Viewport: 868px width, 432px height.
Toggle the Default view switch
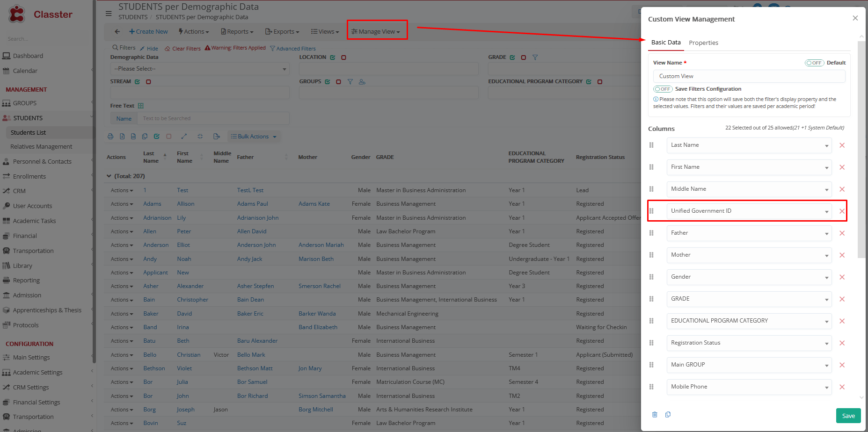pos(814,63)
